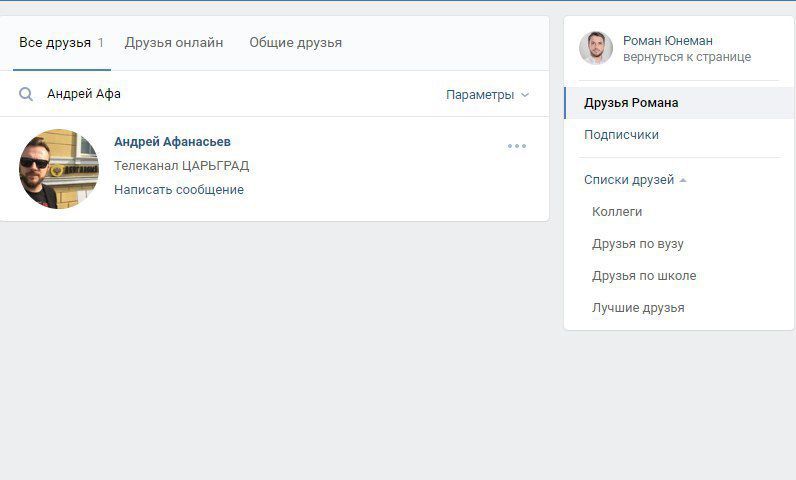
Task: Open Андрей Афанасьев profile link
Action: 172,142
